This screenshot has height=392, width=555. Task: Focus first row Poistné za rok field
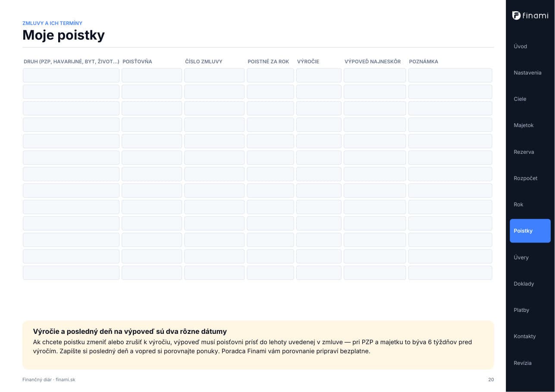coord(270,75)
